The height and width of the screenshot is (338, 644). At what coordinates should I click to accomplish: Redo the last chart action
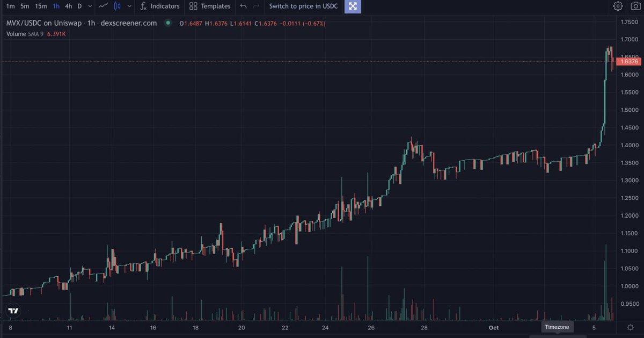pos(256,6)
